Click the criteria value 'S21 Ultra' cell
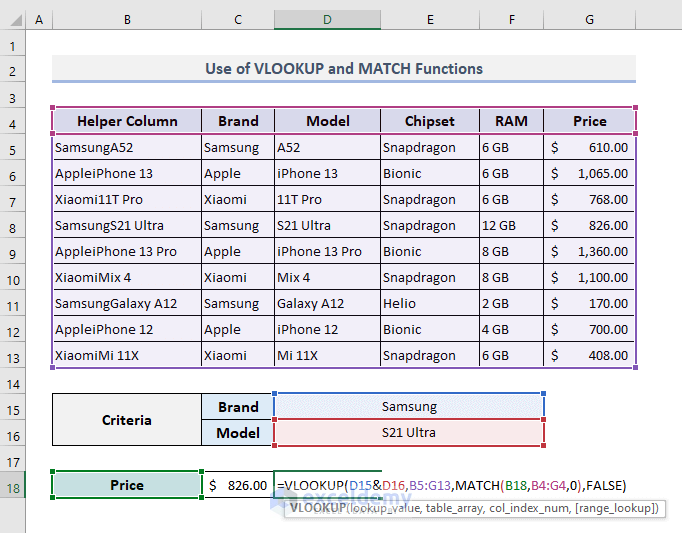The height and width of the screenshot is (533, 682). (409, 432)
